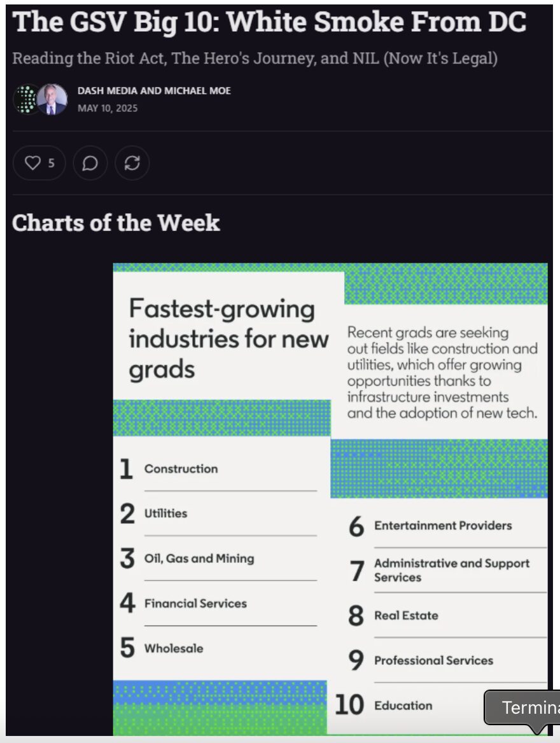Image resolution: width=560 pixels, height=743 pixels.
Task: Click the subtitle Reading the Riot Act
Action: pos(255,59)
